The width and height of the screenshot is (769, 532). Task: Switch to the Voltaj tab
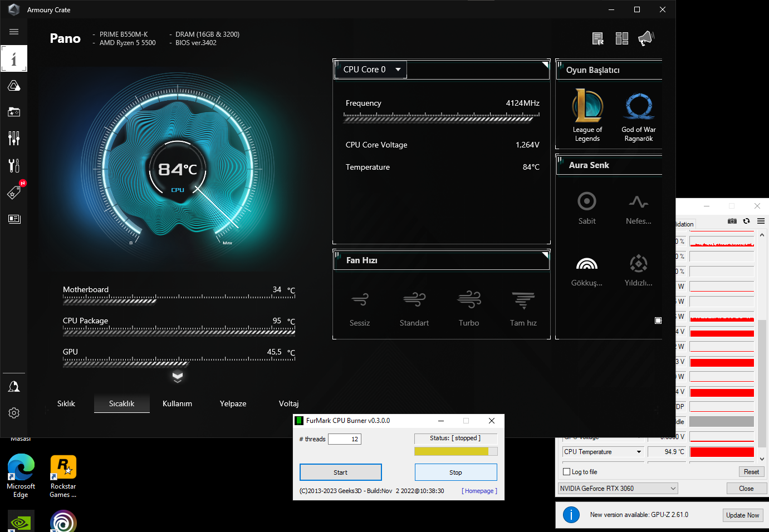point(288,403)
